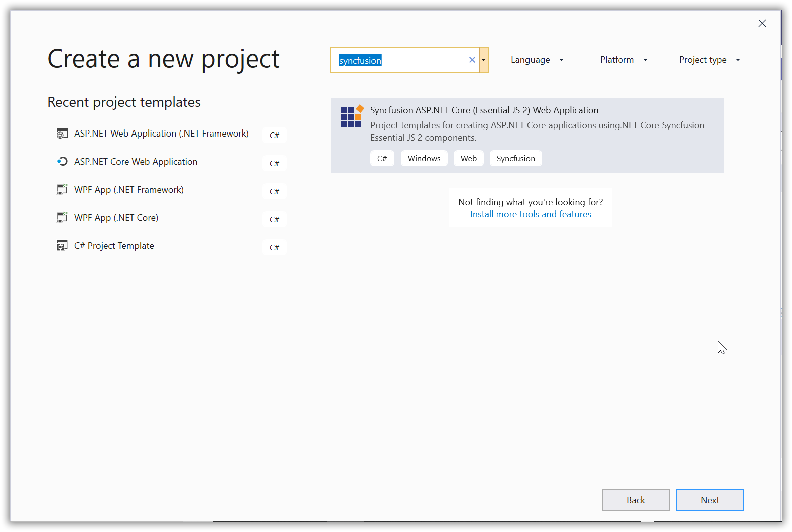Screen dimensions: 792x532
Task: Click the Syncfusion template logo icon
Action: (x=352, y=116)
